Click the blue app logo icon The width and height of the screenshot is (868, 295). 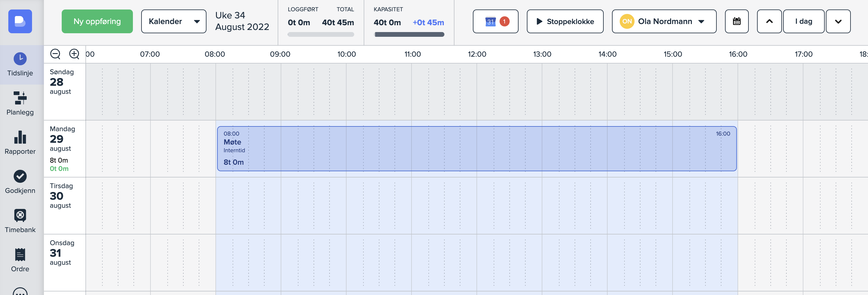click(20, 21)
